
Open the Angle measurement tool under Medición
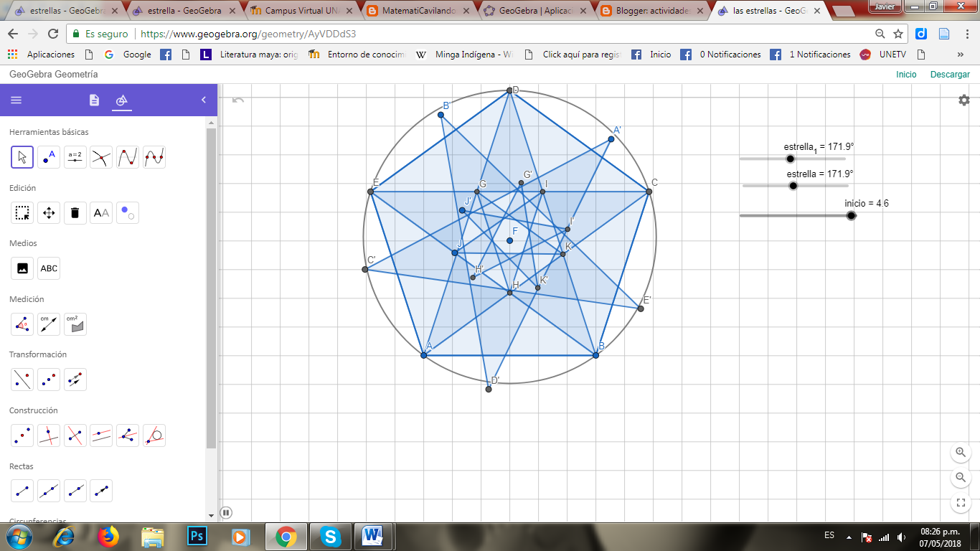22,324
